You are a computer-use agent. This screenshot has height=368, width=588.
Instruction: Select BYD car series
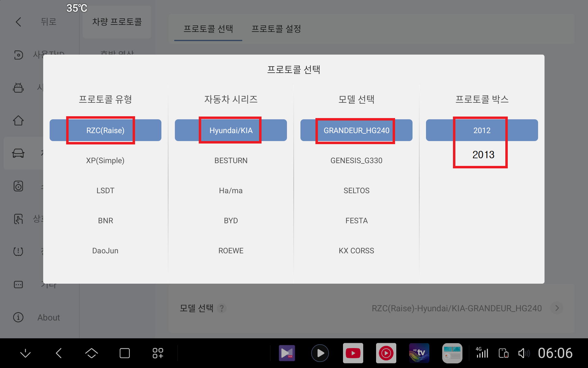(231, 220)
